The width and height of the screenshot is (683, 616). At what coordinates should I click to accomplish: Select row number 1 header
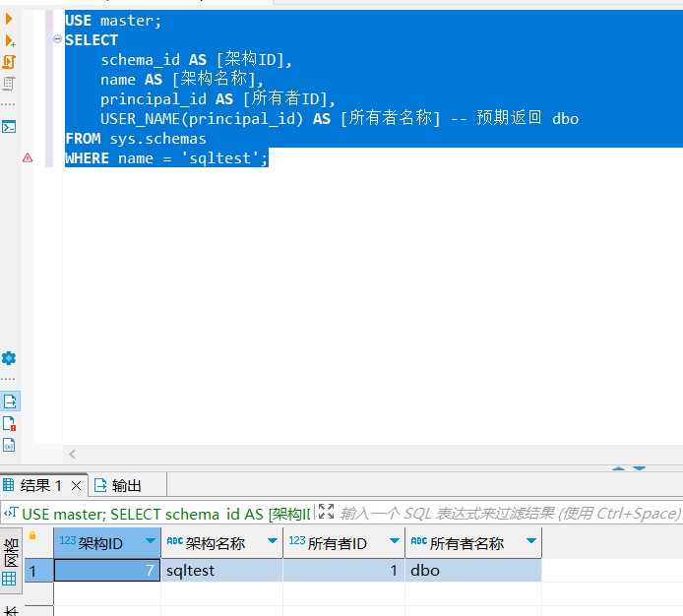[38, 571]
